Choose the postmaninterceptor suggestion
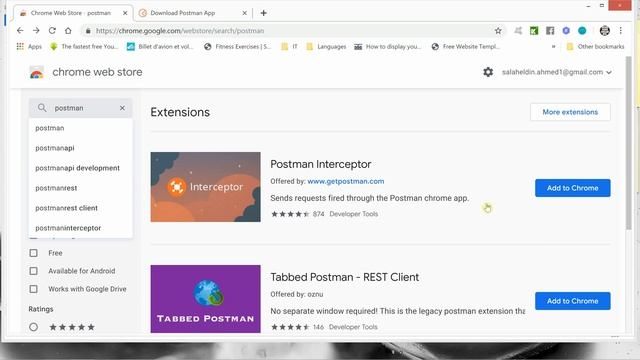Viewport: 640px width, 360px height. [x=80, y=228]
